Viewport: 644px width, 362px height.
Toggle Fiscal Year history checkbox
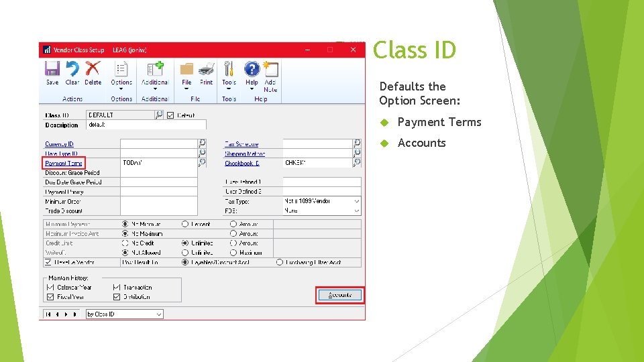pyautogui.click(x=50, y=297)
